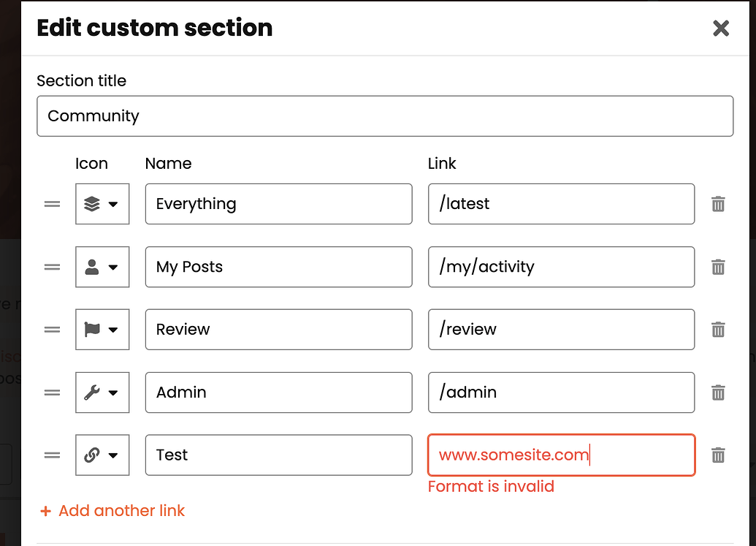Remove the Admin link with trash icon

coord(718,393)
